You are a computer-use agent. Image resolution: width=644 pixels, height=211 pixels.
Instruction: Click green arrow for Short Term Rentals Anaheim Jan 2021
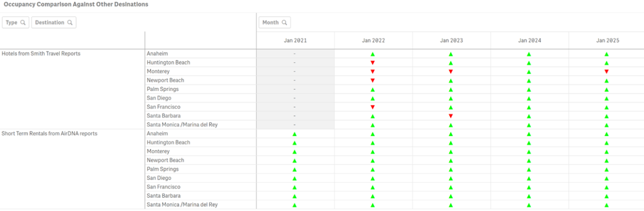pyautogui.click(x=295, y=134)
